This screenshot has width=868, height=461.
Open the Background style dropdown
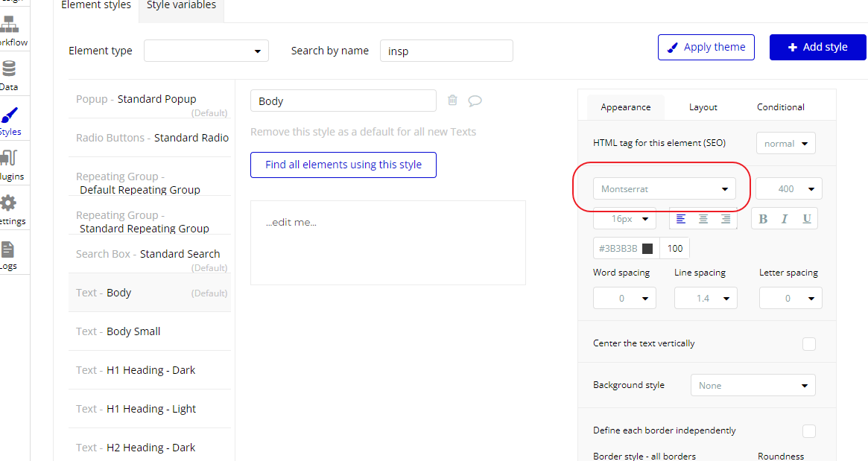click(x=753, y=386)
